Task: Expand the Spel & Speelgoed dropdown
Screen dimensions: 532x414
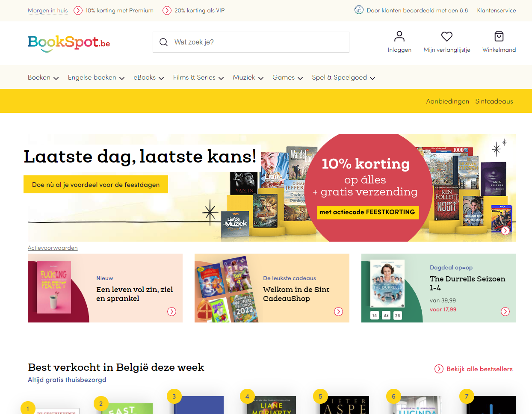Action: point(343,77)
